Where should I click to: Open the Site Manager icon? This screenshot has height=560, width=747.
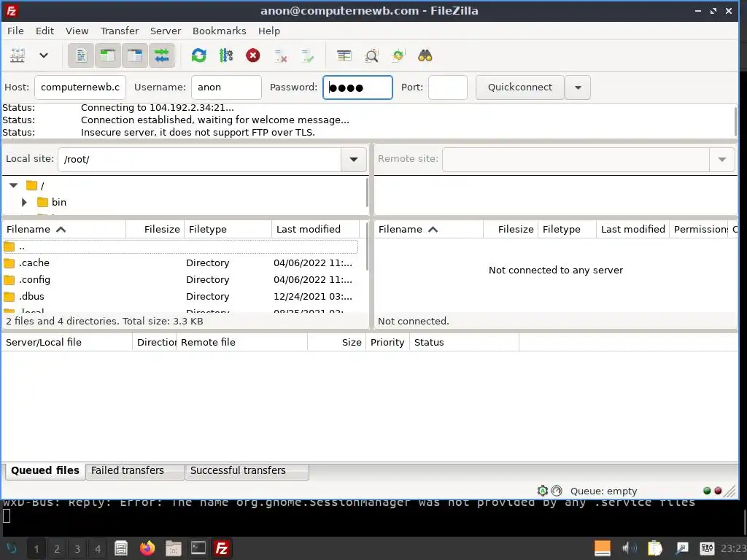(x=18, y=55)
